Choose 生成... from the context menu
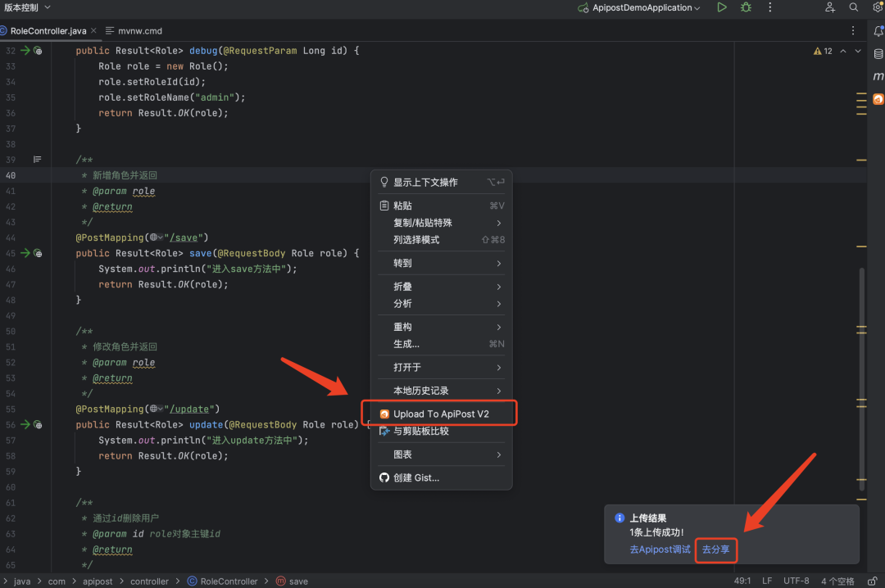Screen dimensions: 885x588 442,344
